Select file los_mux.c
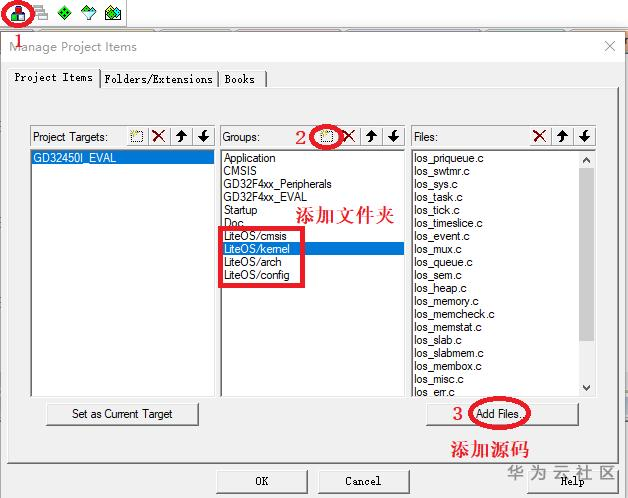Viewport: 628px width, 498px height. [x=496, y=249]
